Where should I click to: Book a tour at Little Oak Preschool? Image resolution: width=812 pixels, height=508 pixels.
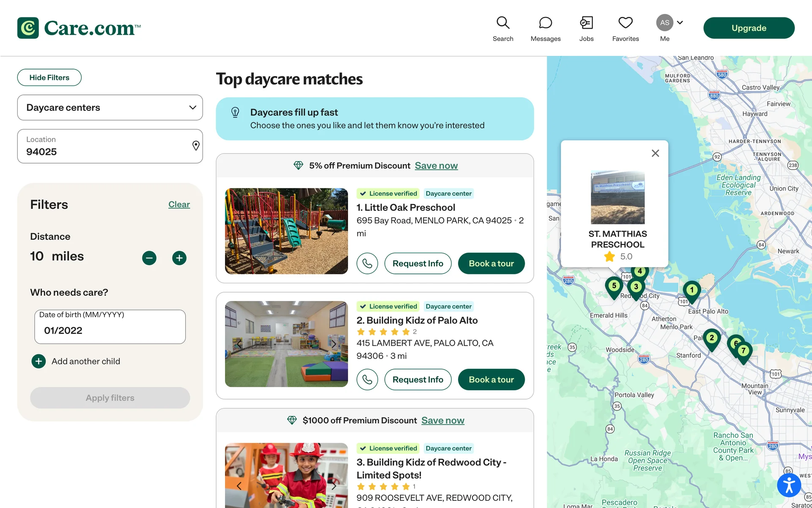coord(491,263)
